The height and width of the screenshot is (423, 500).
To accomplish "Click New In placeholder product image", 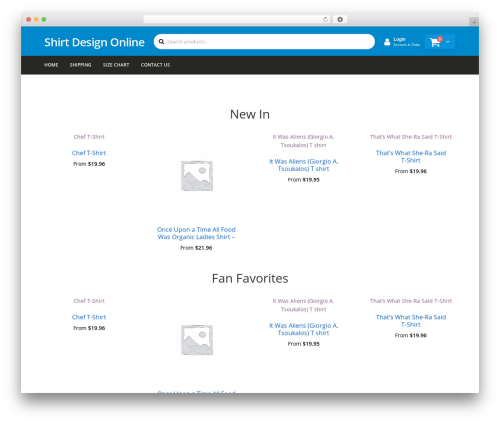I will pos(197,176).
